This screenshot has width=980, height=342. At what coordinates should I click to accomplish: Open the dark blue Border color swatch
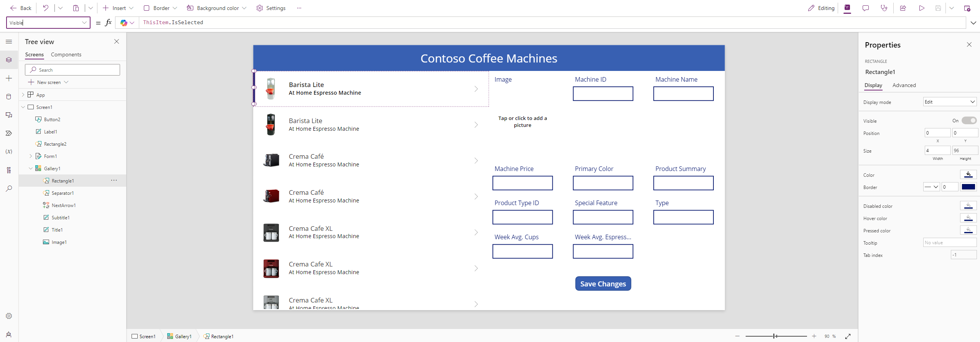click(x=968, y=187)
